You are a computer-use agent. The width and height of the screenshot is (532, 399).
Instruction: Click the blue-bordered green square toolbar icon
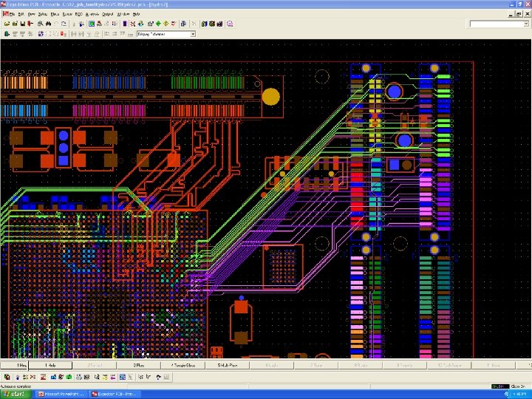[x=92, y=24]
